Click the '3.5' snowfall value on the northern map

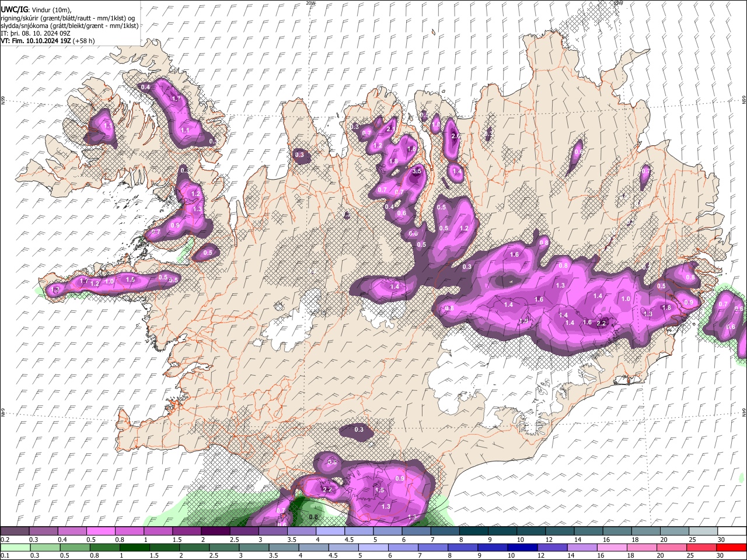point(417,171)
